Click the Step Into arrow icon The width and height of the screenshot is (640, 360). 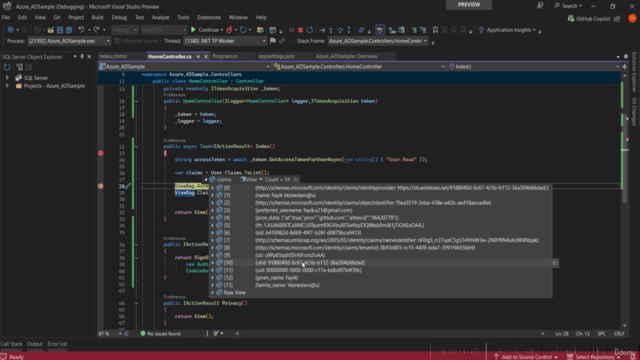331,30
